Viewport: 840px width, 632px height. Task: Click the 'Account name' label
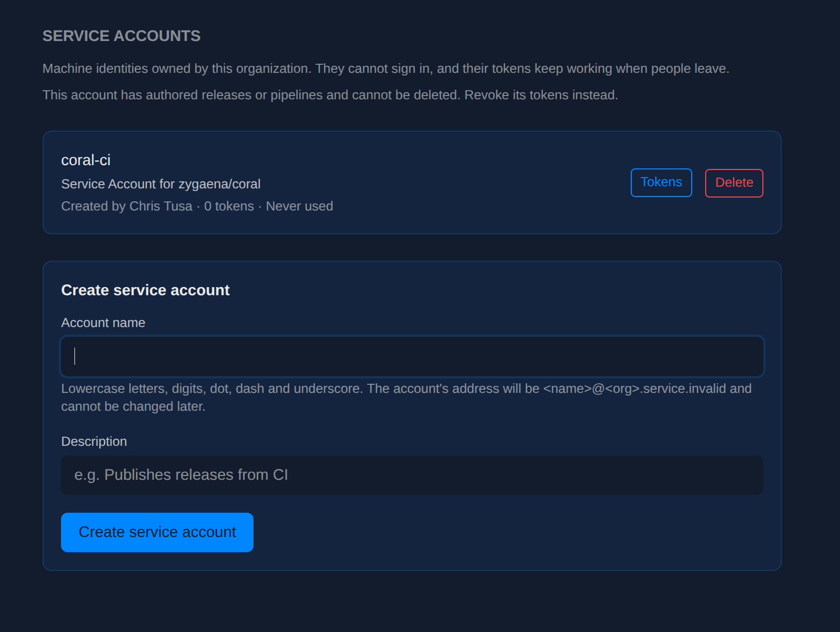[103, 323]
